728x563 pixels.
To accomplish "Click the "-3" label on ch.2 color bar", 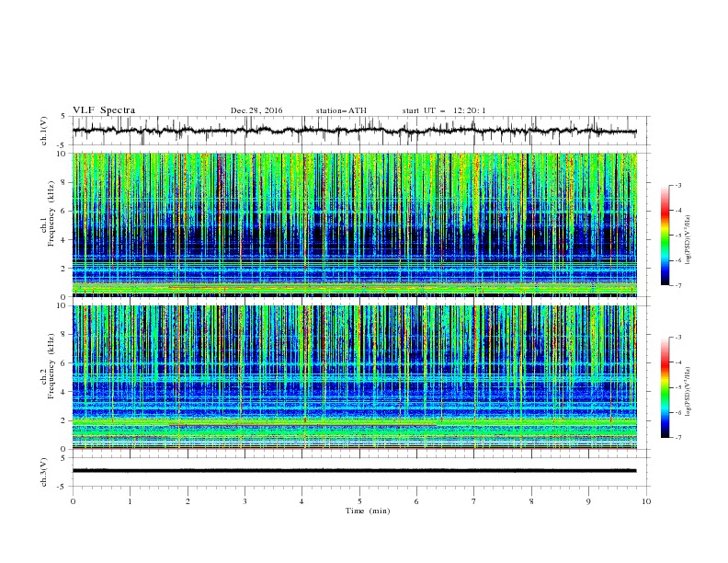I will pyautogui.click(x=678, y=338).
